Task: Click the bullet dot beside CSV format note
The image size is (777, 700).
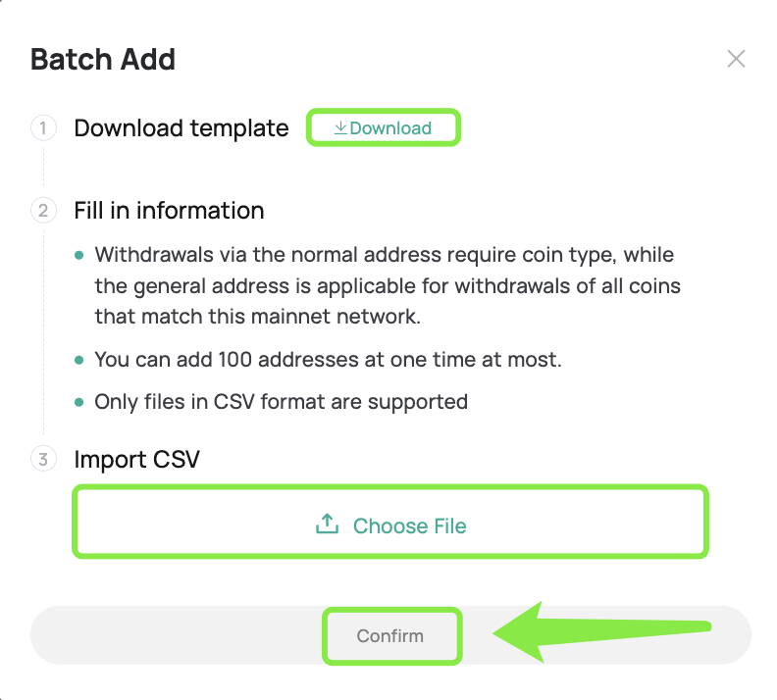Action: (79, 402)
